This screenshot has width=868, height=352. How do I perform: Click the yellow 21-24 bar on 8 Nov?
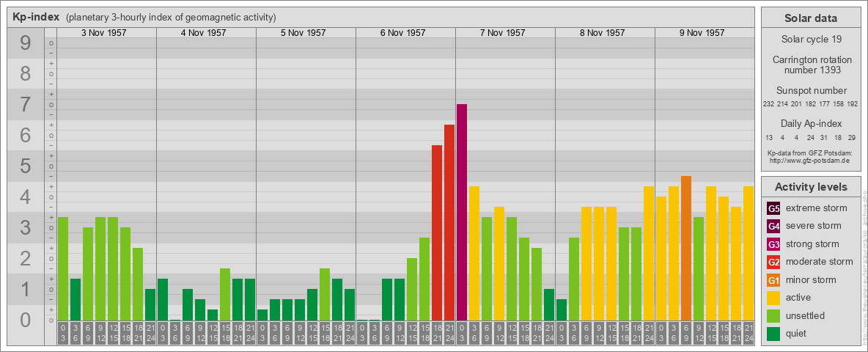pyautogui.click(x=649, y=254)
